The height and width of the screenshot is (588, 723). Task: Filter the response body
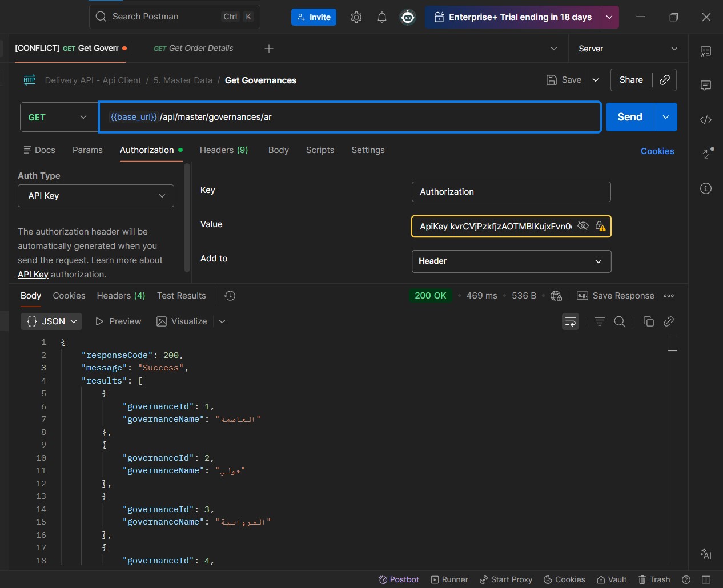click(600, 321)
